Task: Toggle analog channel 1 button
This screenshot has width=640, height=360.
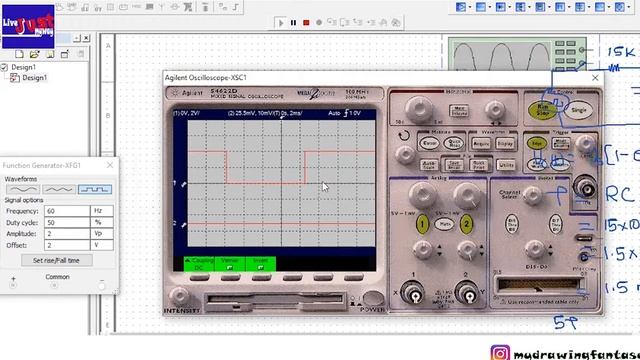Action: (422, 224)
